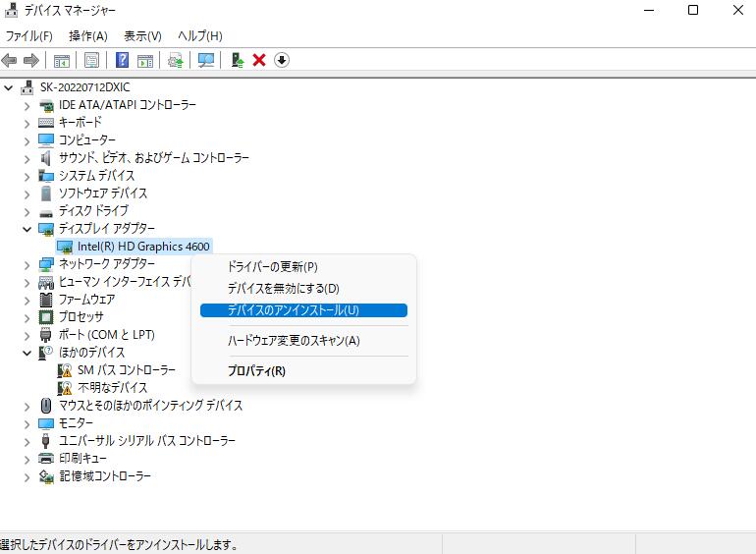Select ドライバーの更新(P) in context menu
The image size is (756, 554).
point(272,266)
